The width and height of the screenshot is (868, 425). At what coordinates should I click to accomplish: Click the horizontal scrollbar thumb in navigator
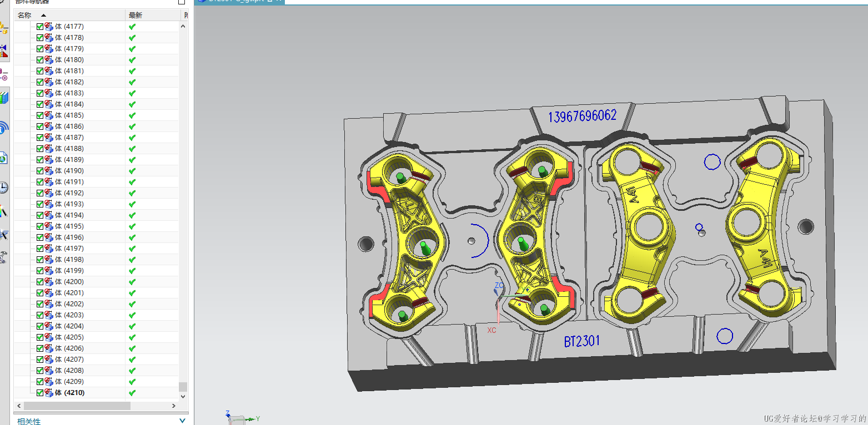(x=77, y=406)
